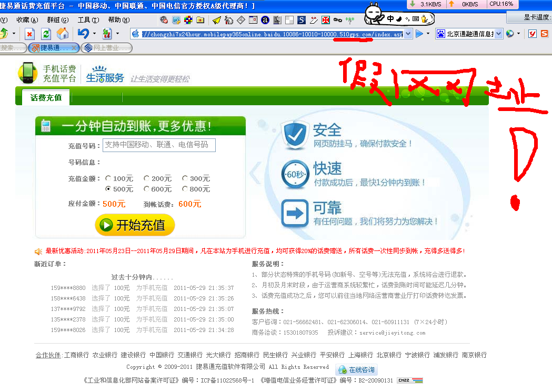Open the 收藏(A) favorites menu
552x392 pixels.
coord(27,20)
